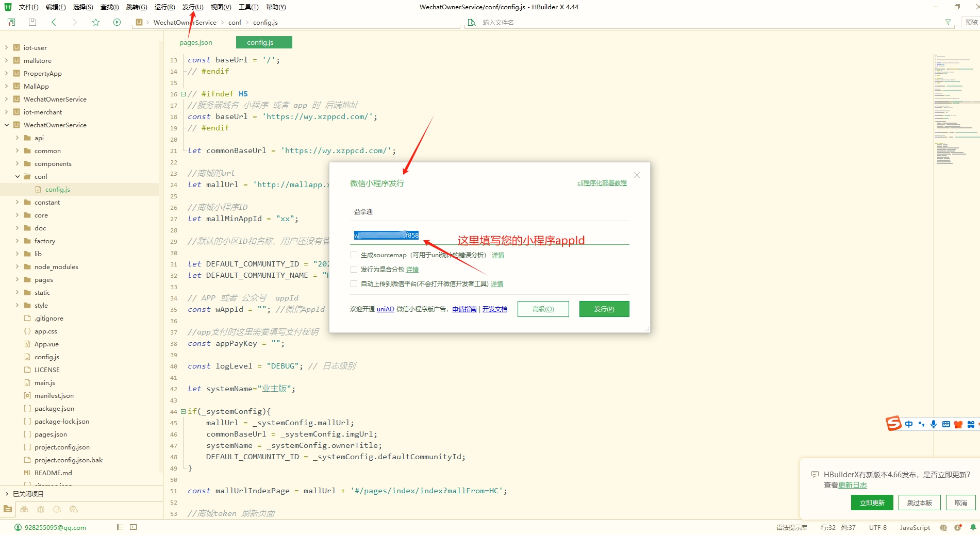This screenshot has height=535, width=980.
Task: Expand the node_modules folder
Action: click(x=17, y=266)
